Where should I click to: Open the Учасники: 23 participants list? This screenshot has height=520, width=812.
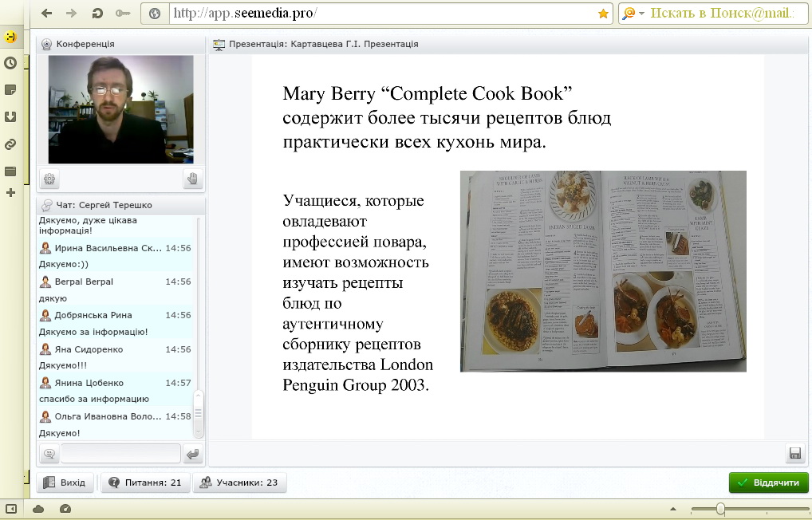pyautogui.click(x=239, y=483)
